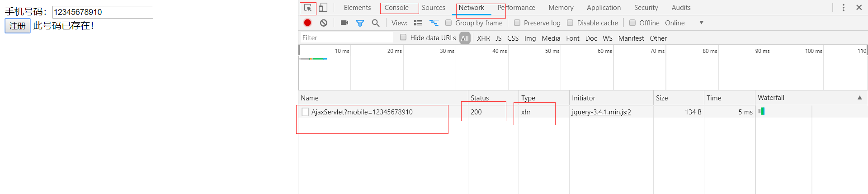Click the Waterfall column sort arrow
The height and width of the screenshot is (194, 868).
(x=859, y=98)
